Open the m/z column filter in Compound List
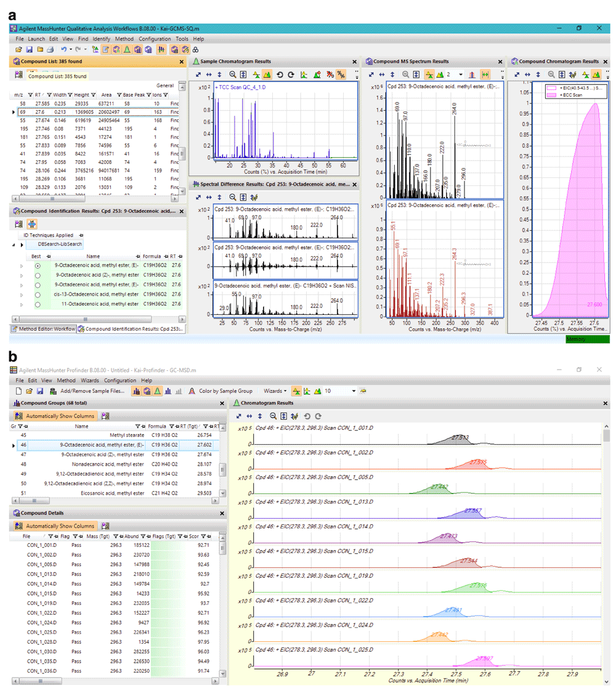616x696 pixels. (30, 95)
